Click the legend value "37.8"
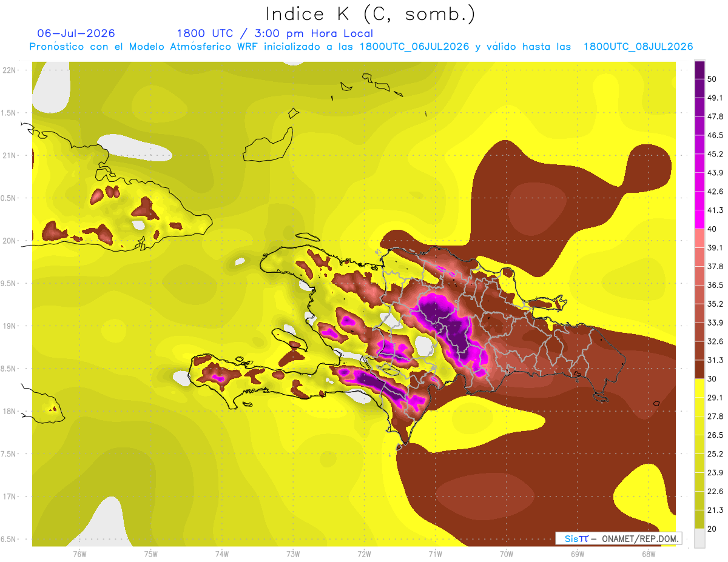This screenshot has width=728, height=562. [715, 267]
